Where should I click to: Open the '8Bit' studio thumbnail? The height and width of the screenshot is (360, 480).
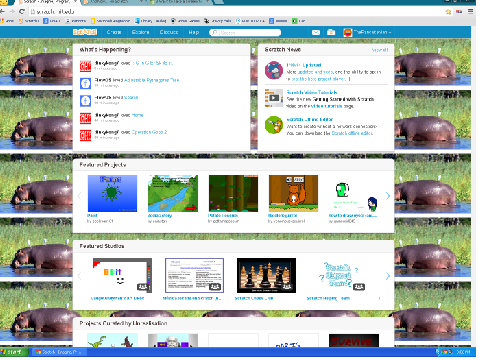tap(122, 275)
